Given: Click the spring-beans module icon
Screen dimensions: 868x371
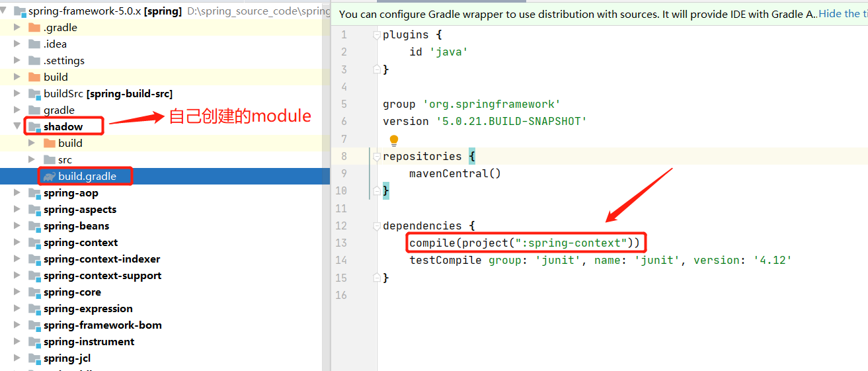Looking at the screenshot, I should 34,226.
